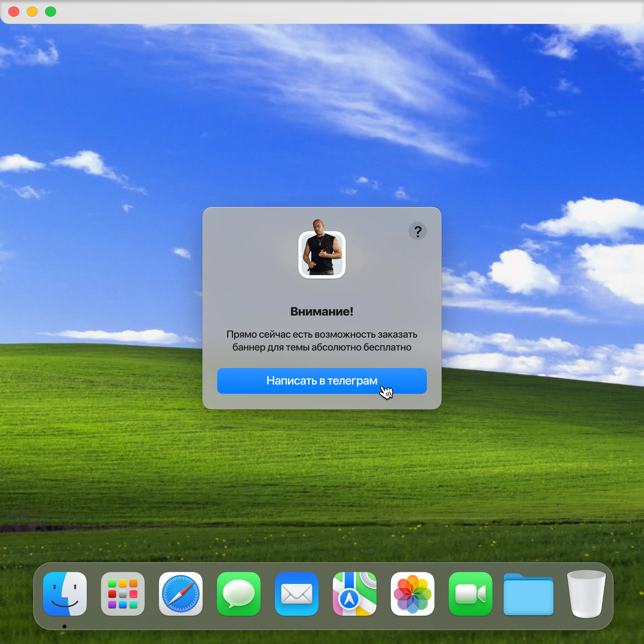Click the dialog's avatar image
The image size is (644, 644).
tap(322, 249)
